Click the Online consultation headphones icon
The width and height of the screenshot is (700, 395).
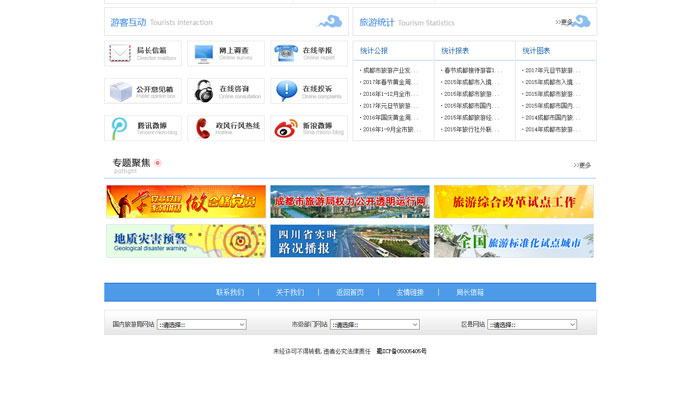[204, 91]
